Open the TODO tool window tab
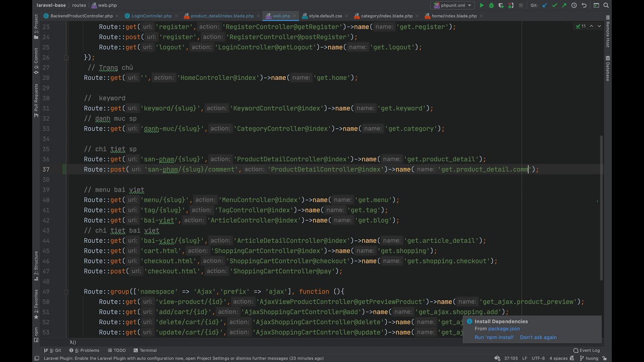 (x=116, y=350)
